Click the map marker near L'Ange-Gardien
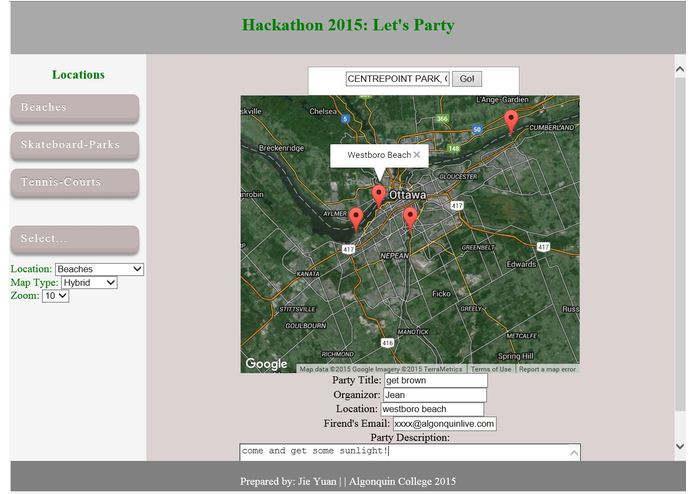The width and height of the screenshot is (695, 494). pyautogui.click(x=511, y=122)
